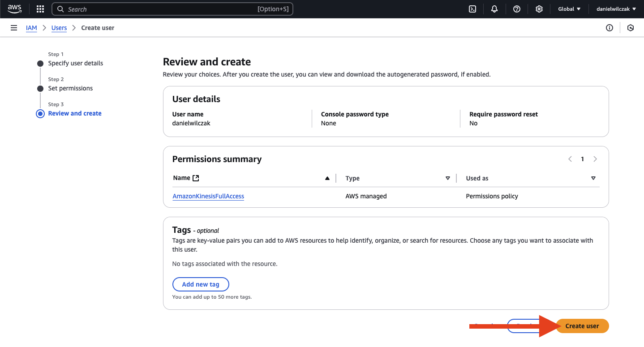Open the AWS console home logo
This screenshot has height=347, width=644.
click(x=14, y=9)
